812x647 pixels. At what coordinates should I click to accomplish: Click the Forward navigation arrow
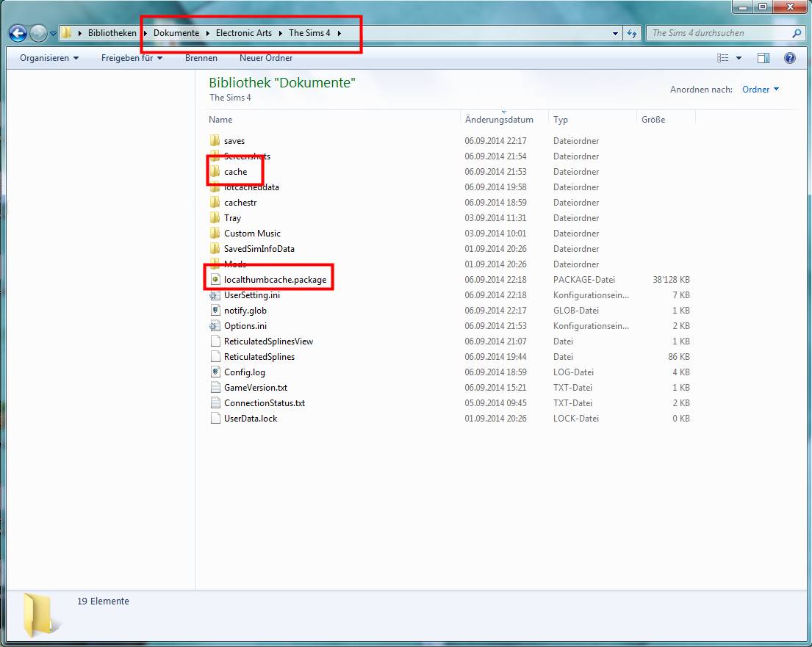(x=38, y=33)
